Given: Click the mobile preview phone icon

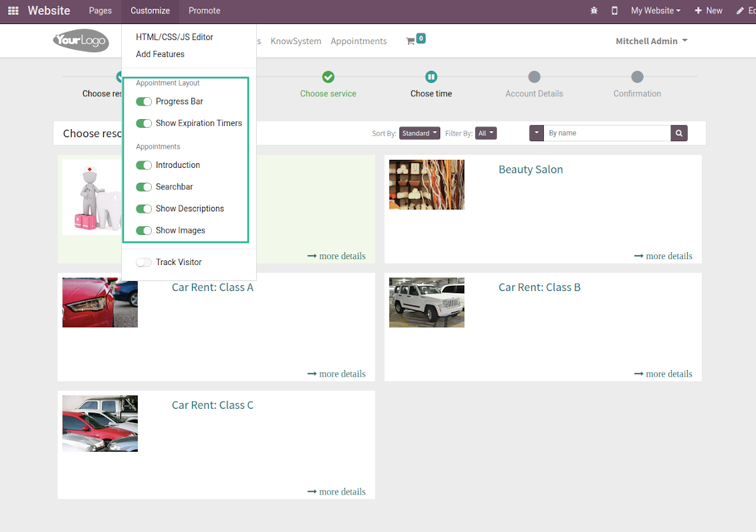Looking at the screenshot, I should (x=614, y=11).
